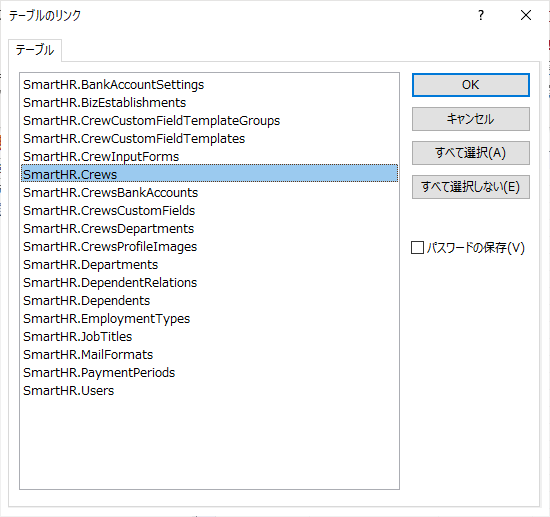Pick SmartHR.CrewCustomFieldTemplates entry
This screenshot has width=550, height=517.
209,139
